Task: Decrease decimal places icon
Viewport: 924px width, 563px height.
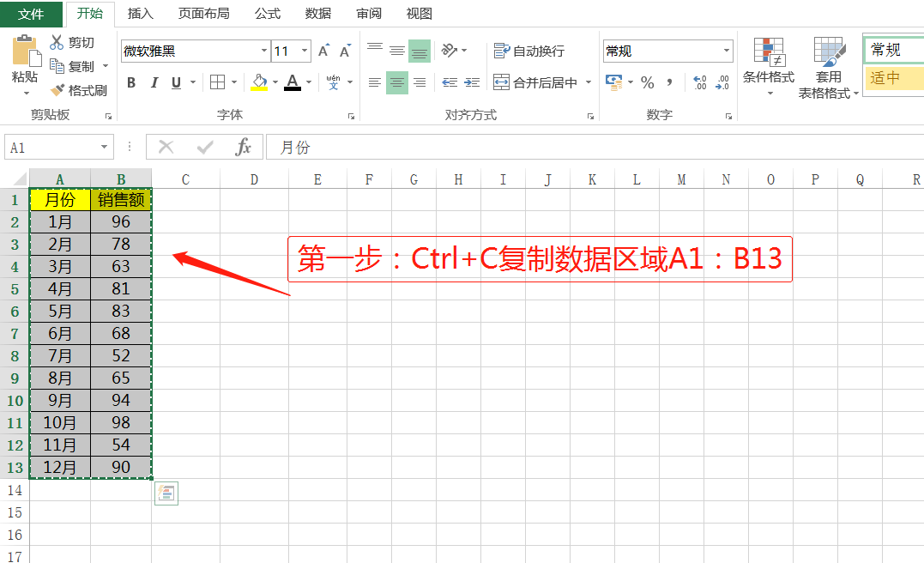Action: coord(722,82)
